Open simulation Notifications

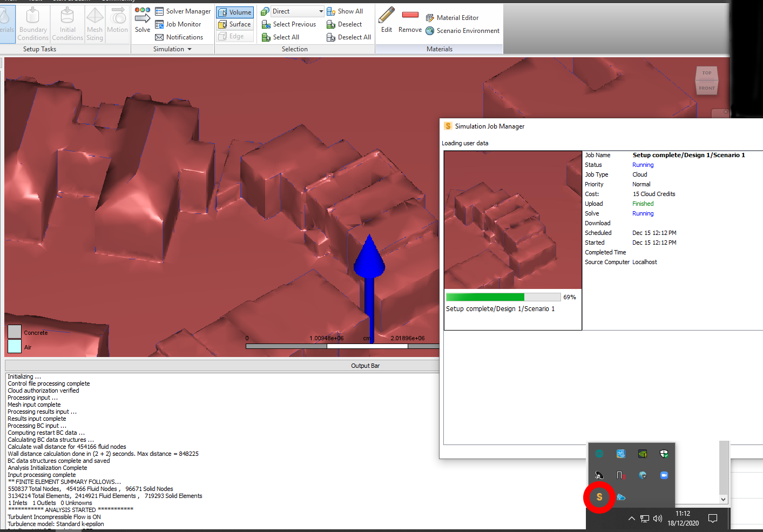tap(179, 37)
